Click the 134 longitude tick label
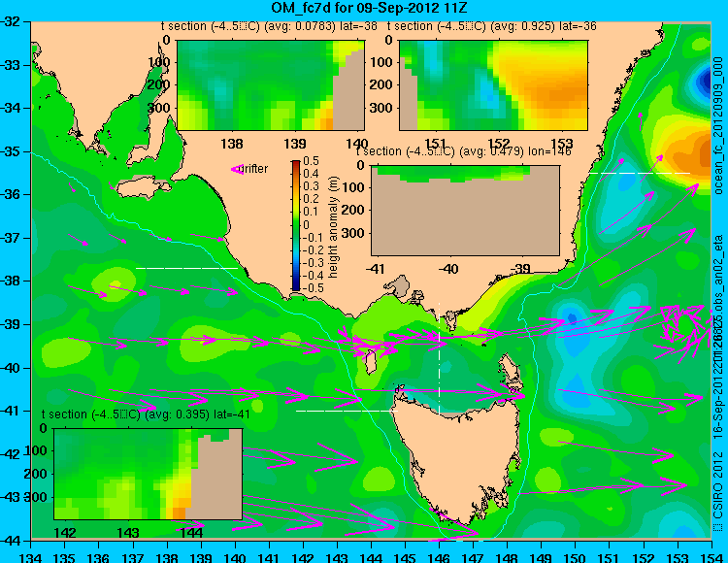The image size is (728, 563). pyautogui.click(x=31, y=556)
